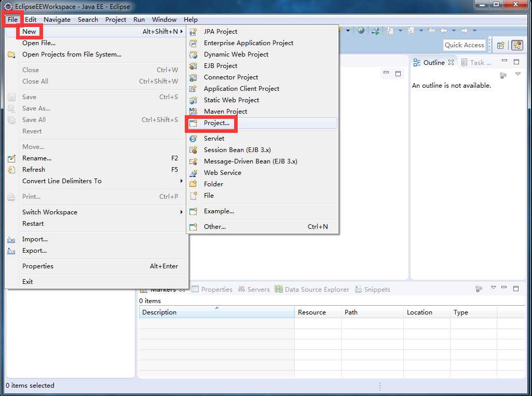Minimize the bottom Markers panel
Image resolution: width=532 pixels, height=396 pixels.
coord(504,288)
